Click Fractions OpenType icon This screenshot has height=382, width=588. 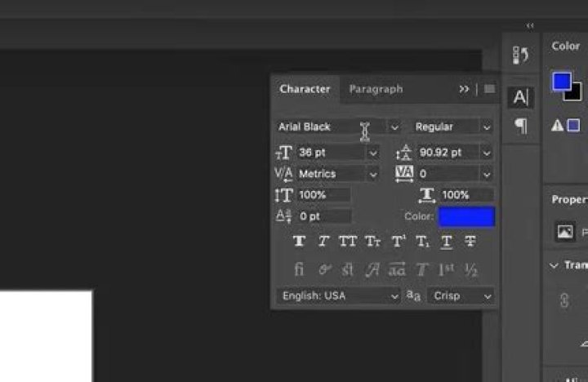(x=470, y=270)
